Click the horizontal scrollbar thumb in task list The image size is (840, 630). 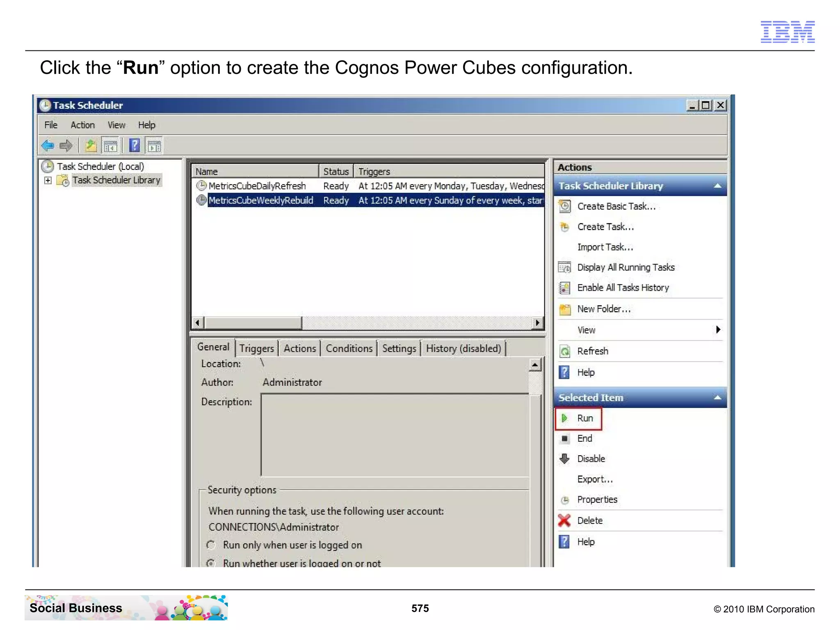click(x=253, y=323)
